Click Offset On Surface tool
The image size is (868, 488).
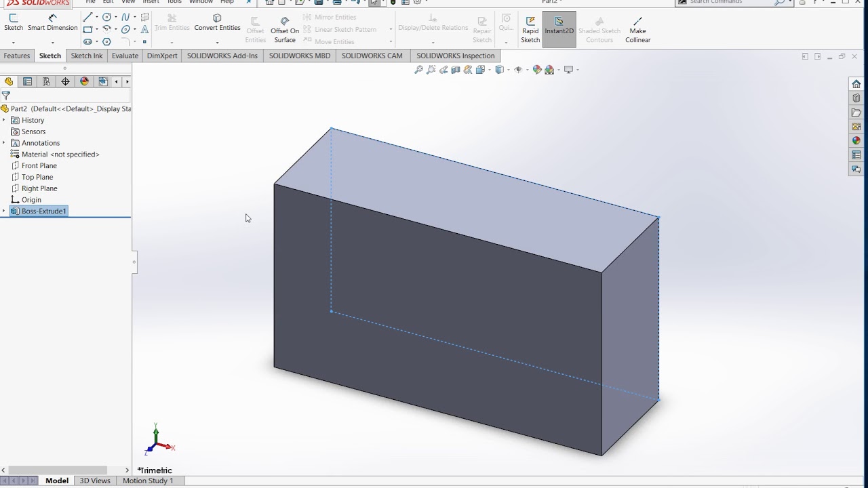click(285, 30)
